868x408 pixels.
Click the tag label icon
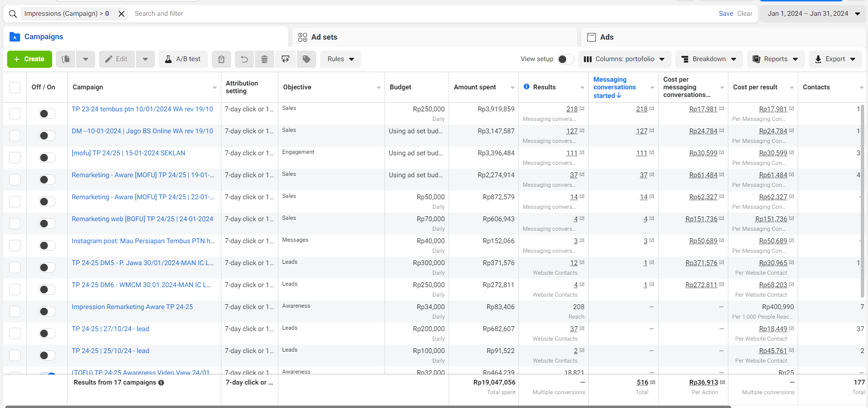click(307, 59)
